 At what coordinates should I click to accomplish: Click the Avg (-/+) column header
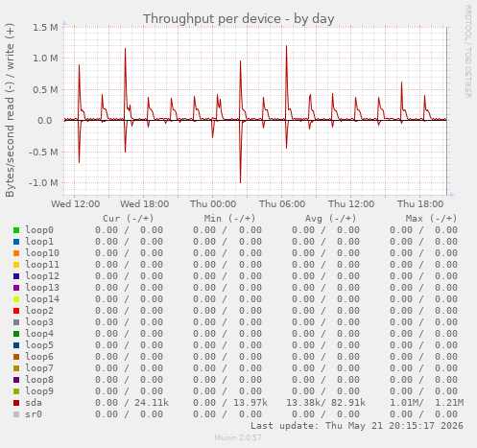pyautogui.click(x=330, y=219)
